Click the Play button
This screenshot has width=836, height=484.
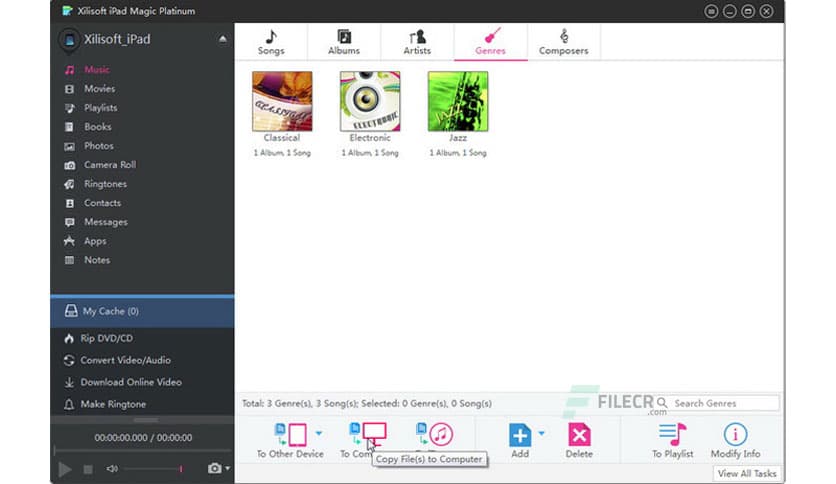(x=65, y=470)
